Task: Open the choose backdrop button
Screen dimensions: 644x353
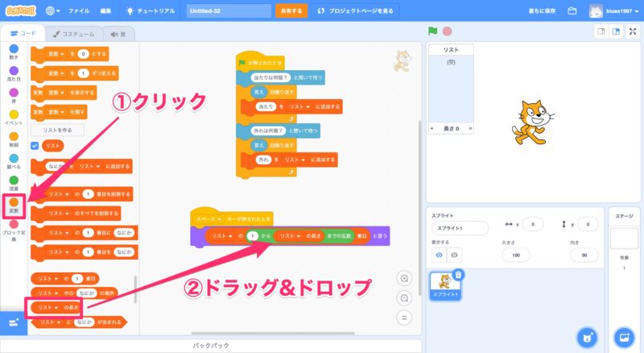Action: [623, 335]
